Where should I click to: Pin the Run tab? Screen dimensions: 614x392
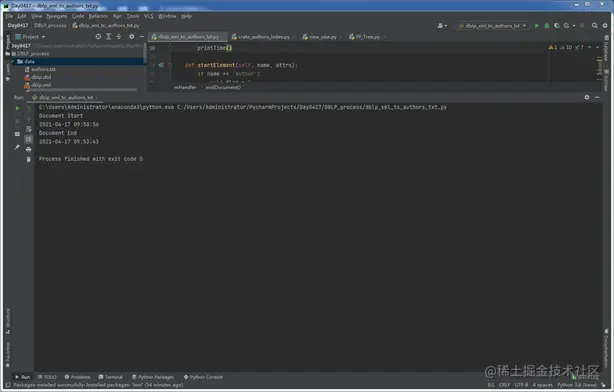point(17,147)
